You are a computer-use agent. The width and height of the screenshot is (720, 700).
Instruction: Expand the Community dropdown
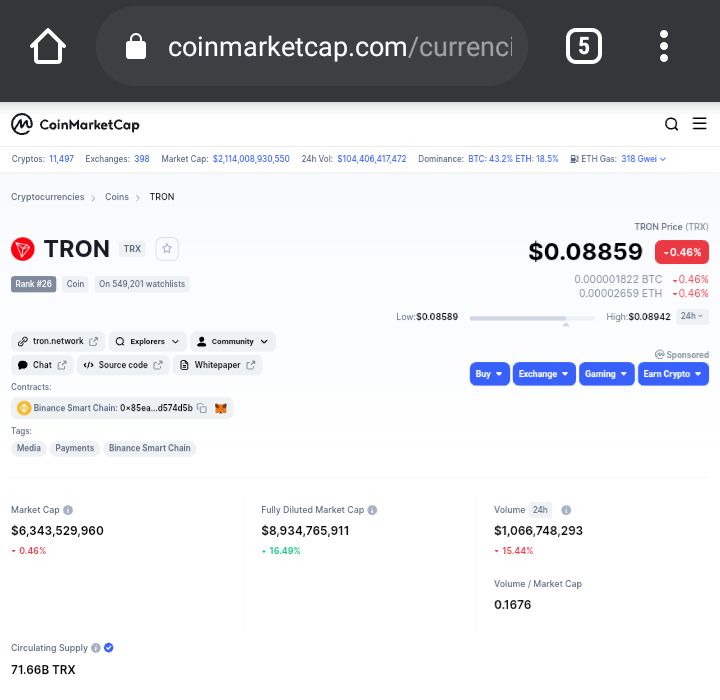pos(233,341)
